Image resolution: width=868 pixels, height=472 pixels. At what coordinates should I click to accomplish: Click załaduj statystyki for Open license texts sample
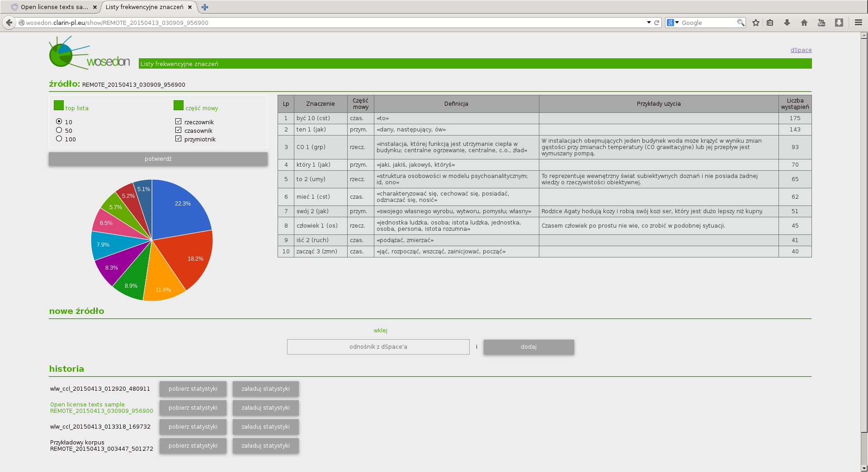click(x=266, y=408)
